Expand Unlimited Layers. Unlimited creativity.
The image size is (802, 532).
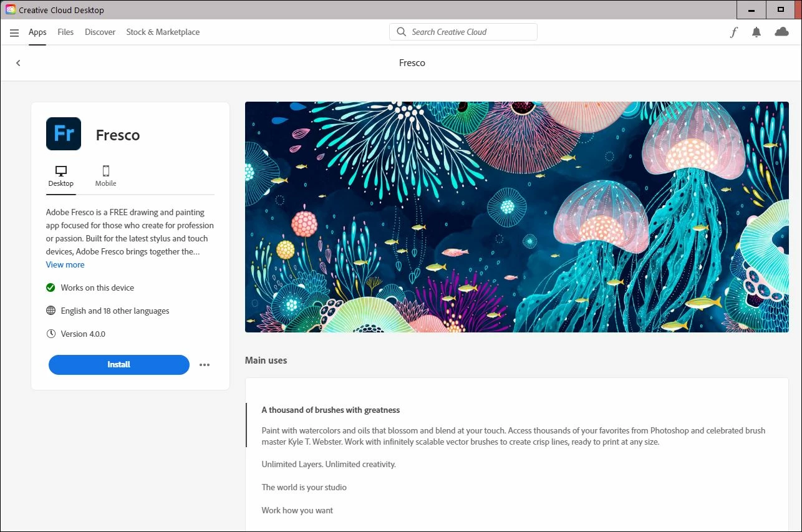tap(329, 464)
